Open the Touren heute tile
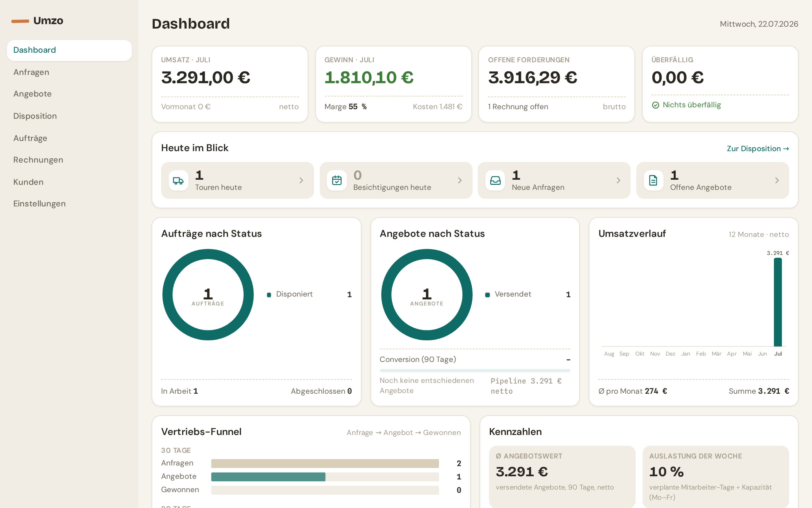Viewport: 812px width, 508px height. 237,180
